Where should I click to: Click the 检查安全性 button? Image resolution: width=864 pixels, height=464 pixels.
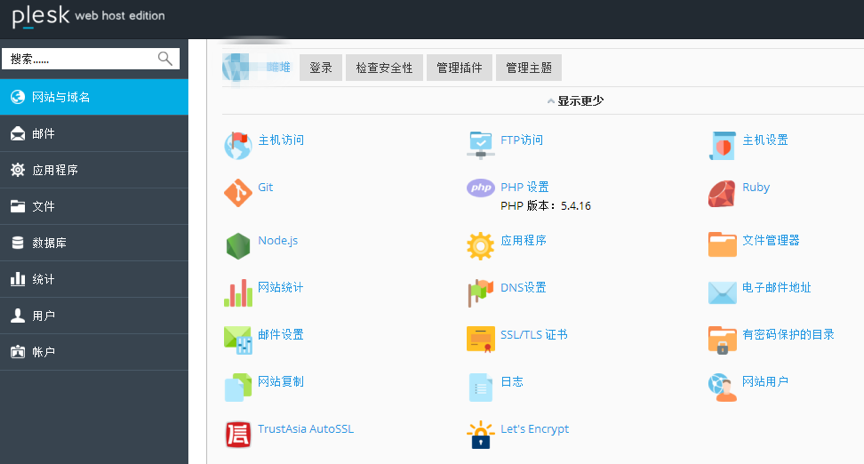pyautogui.click(x=384, y=68)
